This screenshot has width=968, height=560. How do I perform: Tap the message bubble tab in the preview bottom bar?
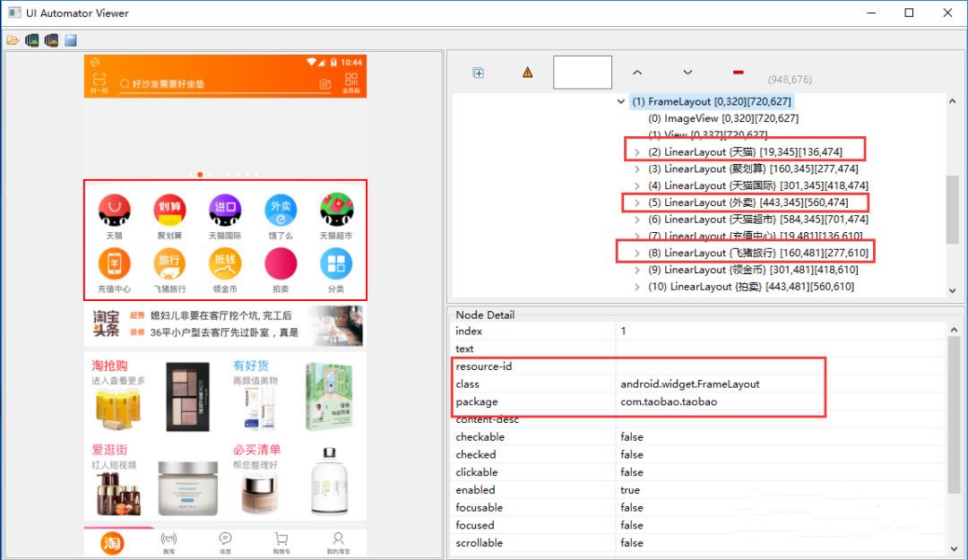click(225, 543)
